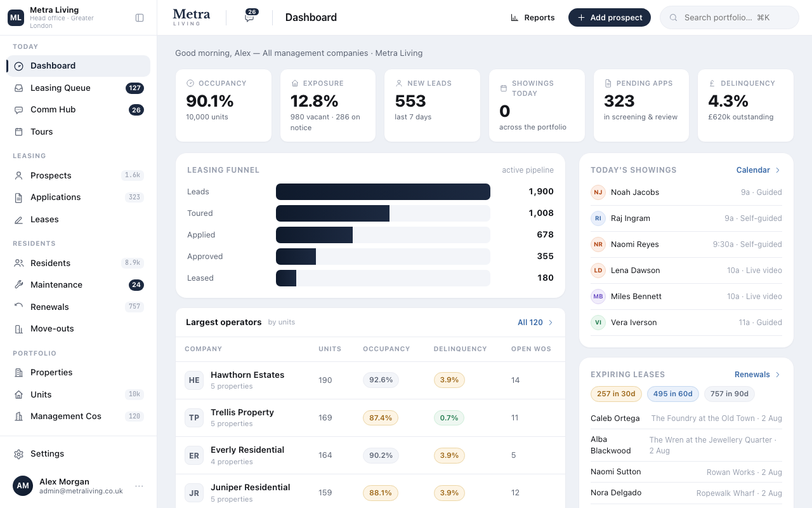
Task: Click the Maintenance wrench icon
Action: coord(19,285)
